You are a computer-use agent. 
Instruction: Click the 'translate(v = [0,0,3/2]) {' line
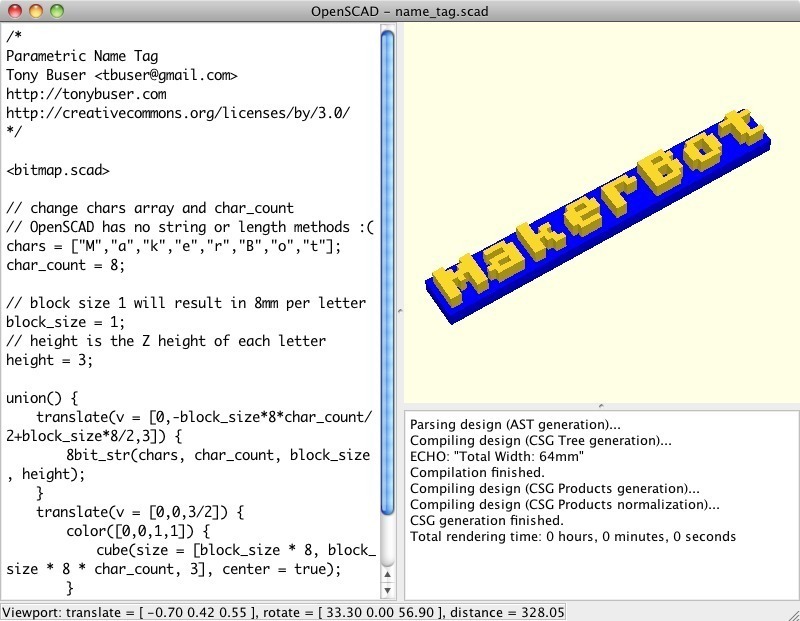click(140, 512)
